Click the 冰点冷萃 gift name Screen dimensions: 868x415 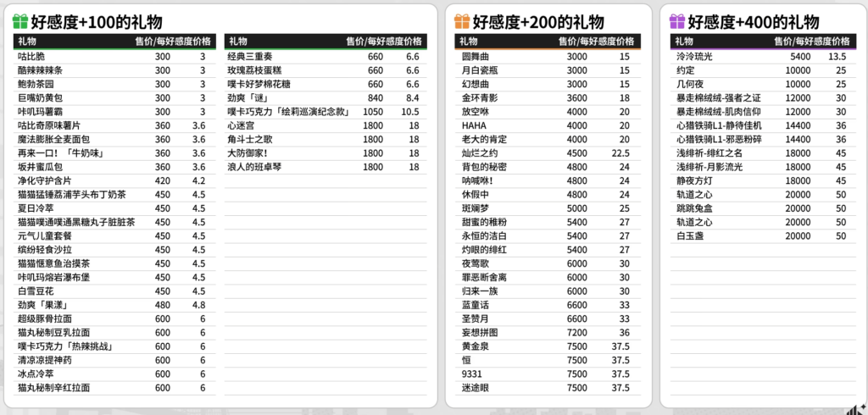click(36, 374)
